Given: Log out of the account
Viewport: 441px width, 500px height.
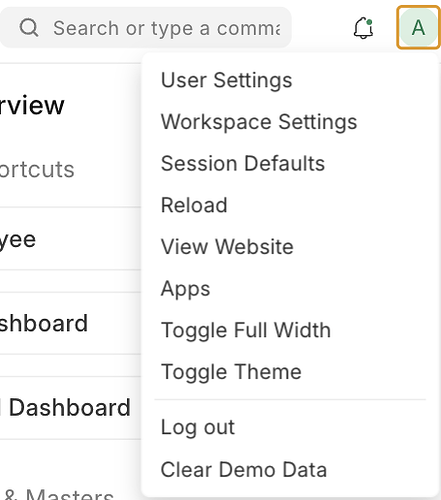Looking at the screenshot, I should tap(198, 427).
